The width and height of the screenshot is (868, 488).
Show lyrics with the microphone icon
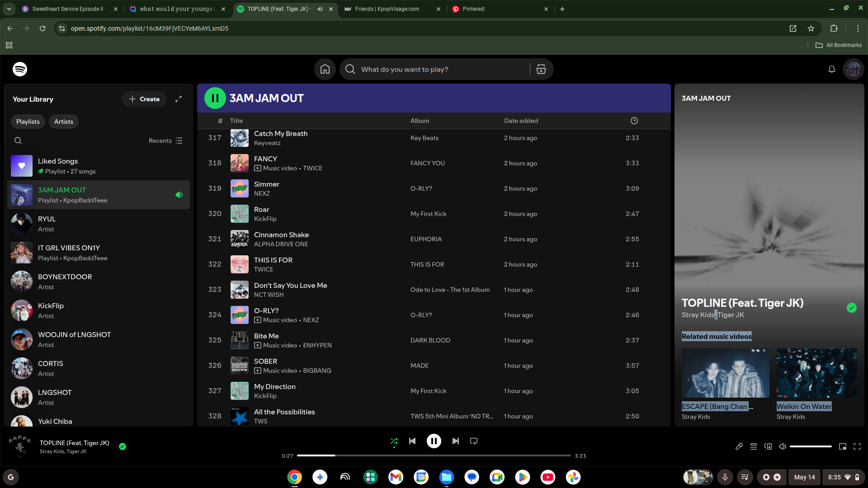click(x=739, y=446)
